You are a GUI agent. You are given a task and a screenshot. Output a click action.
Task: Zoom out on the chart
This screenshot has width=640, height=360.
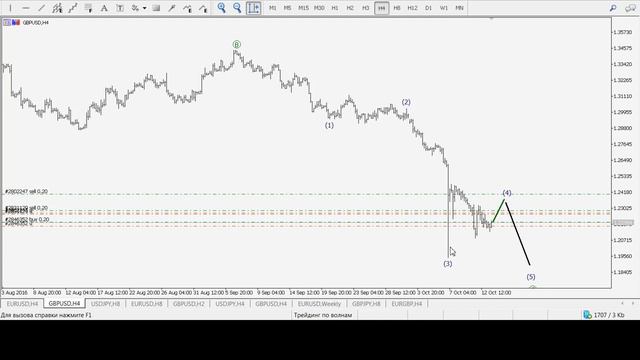pyautogui.click(x=237, y=8)
